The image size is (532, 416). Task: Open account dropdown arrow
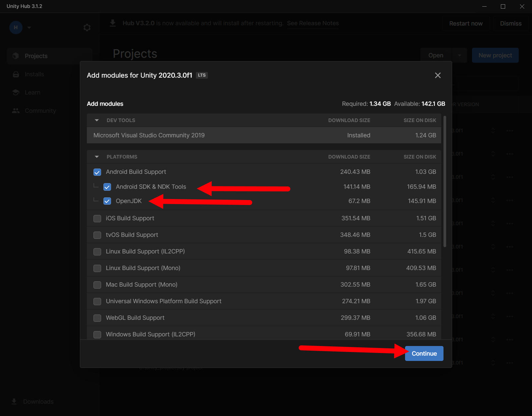(x=29, y=28)
